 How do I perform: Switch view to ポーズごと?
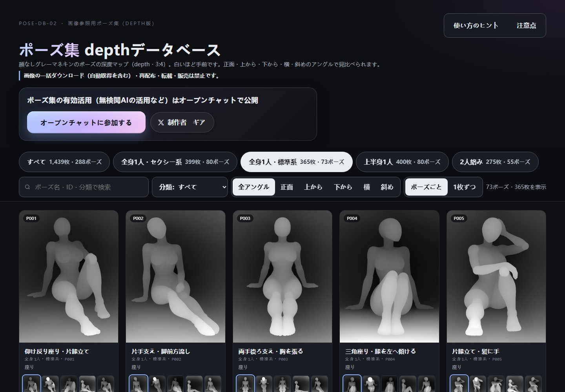(x=426, y=187)
